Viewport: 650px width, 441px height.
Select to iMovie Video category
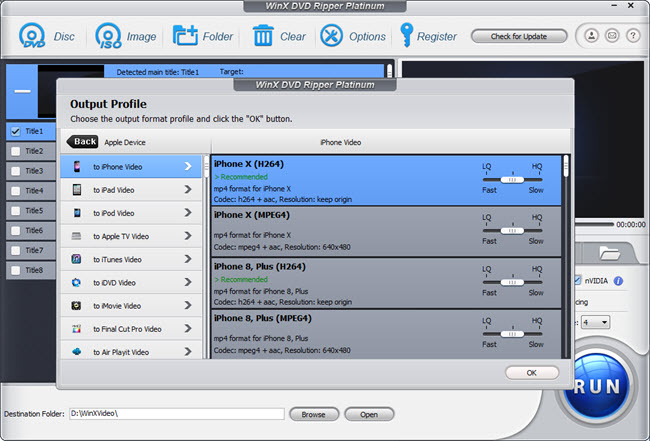tap(131, 306)
